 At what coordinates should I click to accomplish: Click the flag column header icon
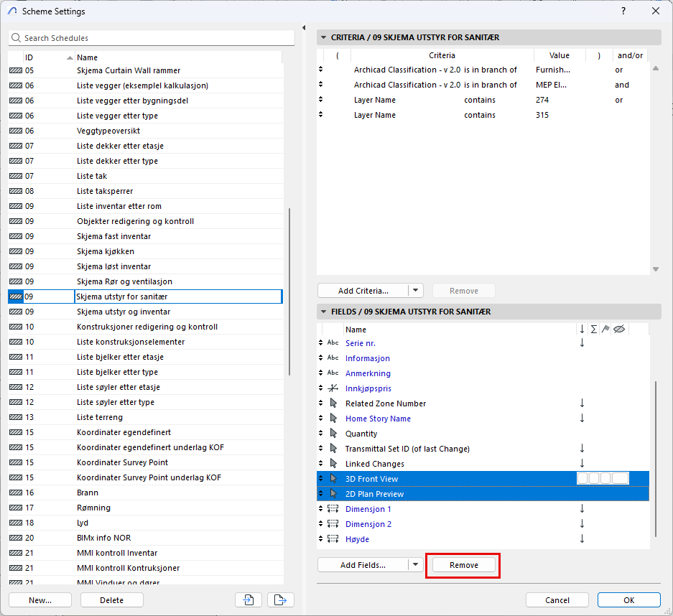click(x=605, y=330)
